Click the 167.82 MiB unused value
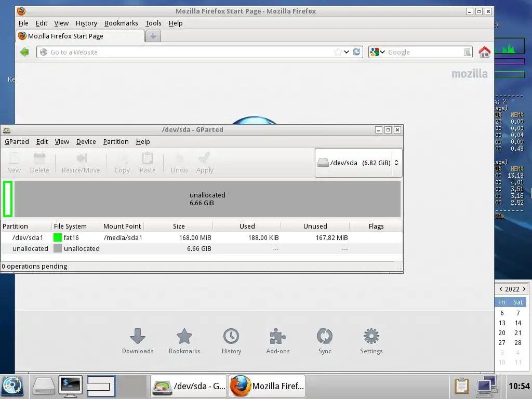Image resolution: width=532 pixels, height=399 pixels. [332, 237]
